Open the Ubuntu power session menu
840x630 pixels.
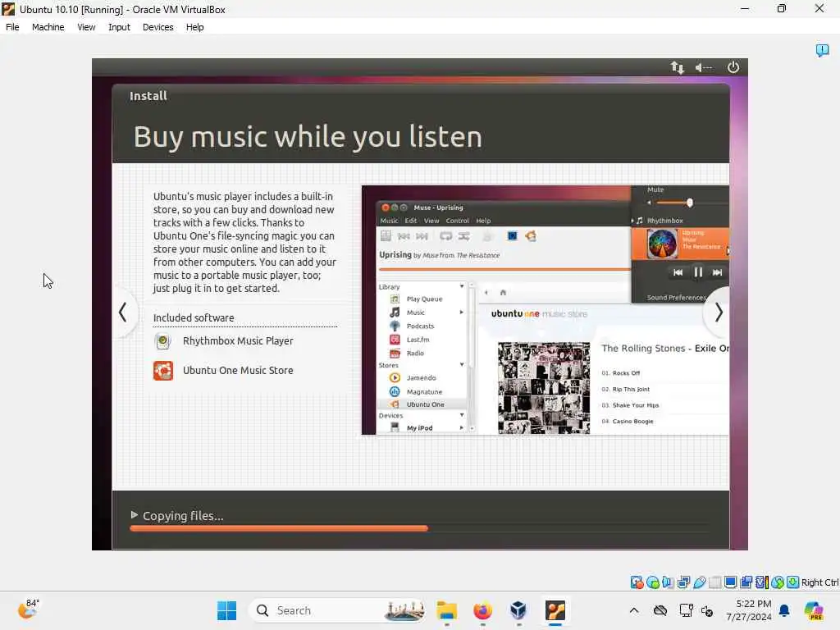733,67
